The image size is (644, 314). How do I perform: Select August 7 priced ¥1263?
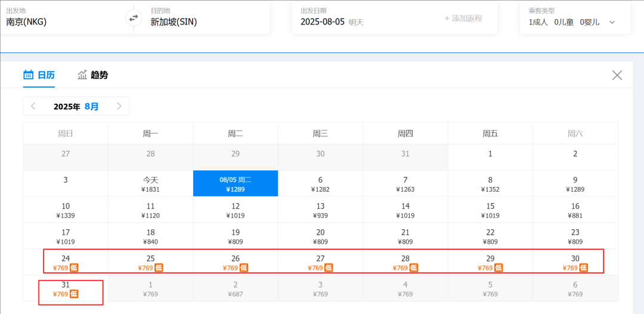[x=405, y=184]
